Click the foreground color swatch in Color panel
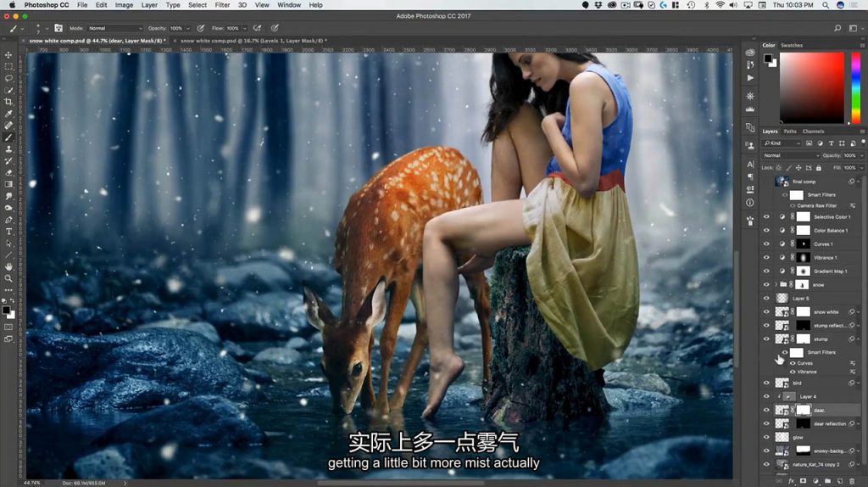The image size is (868, 487). pyautogui.click(x=768, y=59)
